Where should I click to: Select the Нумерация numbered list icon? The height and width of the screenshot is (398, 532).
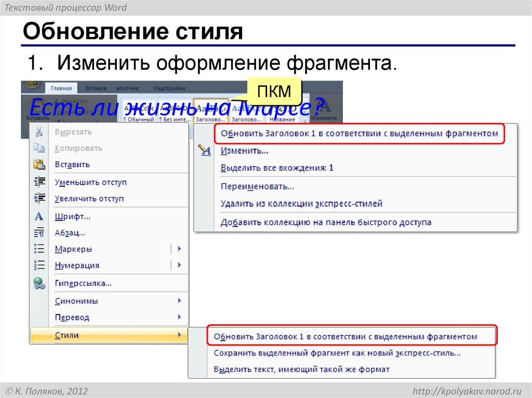tap(39, 265)
